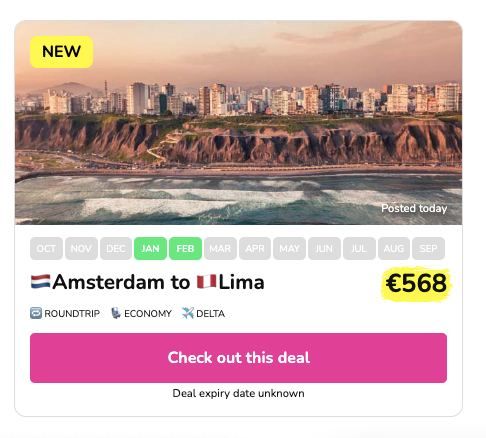Viewport: 486px width, 438px height.
Task: Select the OCT month chip
Action: tap(46, 248)
